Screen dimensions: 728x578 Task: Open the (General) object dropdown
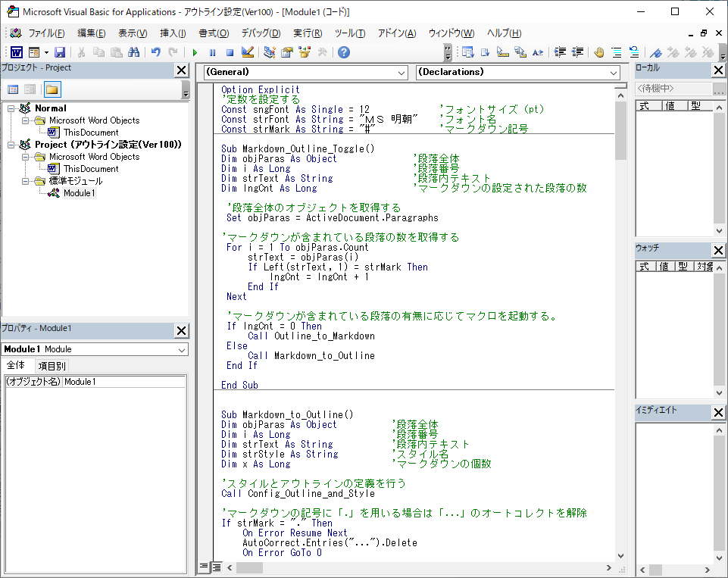click(402, 73)
